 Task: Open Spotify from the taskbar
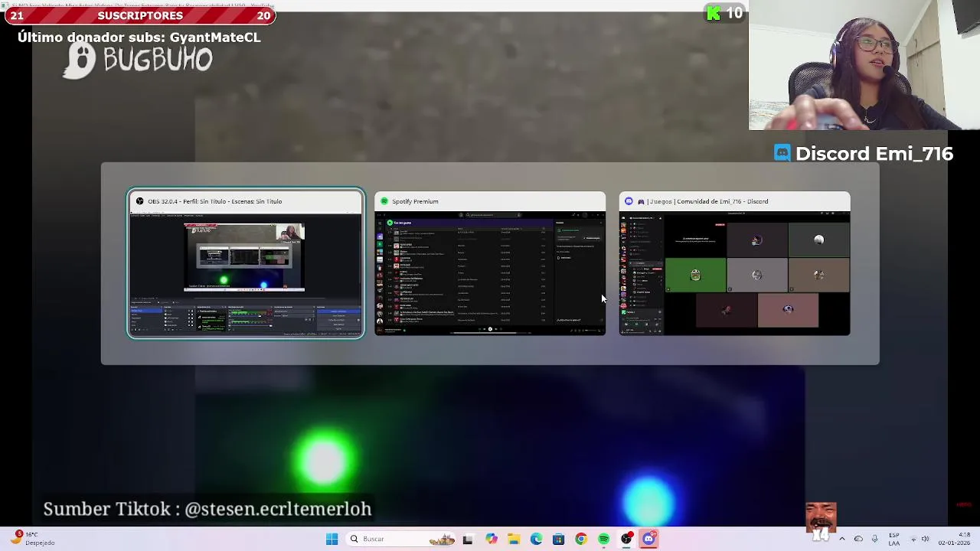click(604, 539)
